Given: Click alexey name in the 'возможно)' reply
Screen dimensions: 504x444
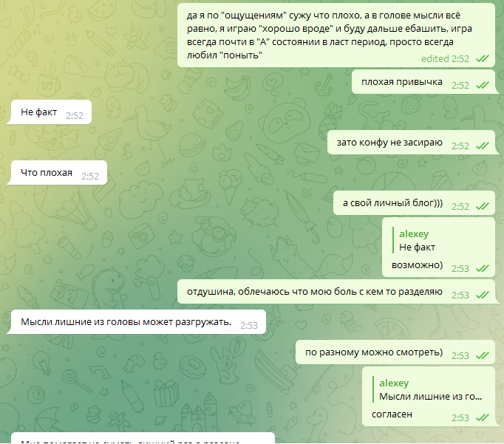Looking at the screenshot, I should 414,233.
